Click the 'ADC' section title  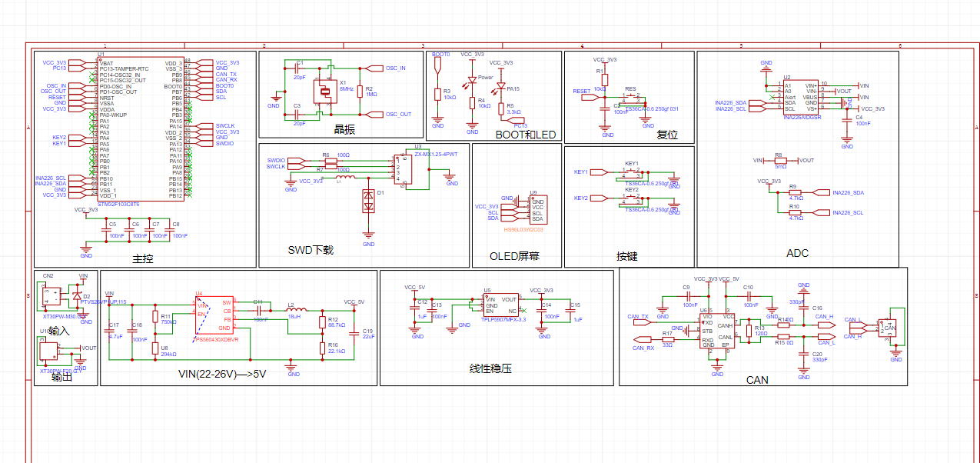(x=797, y=252)
